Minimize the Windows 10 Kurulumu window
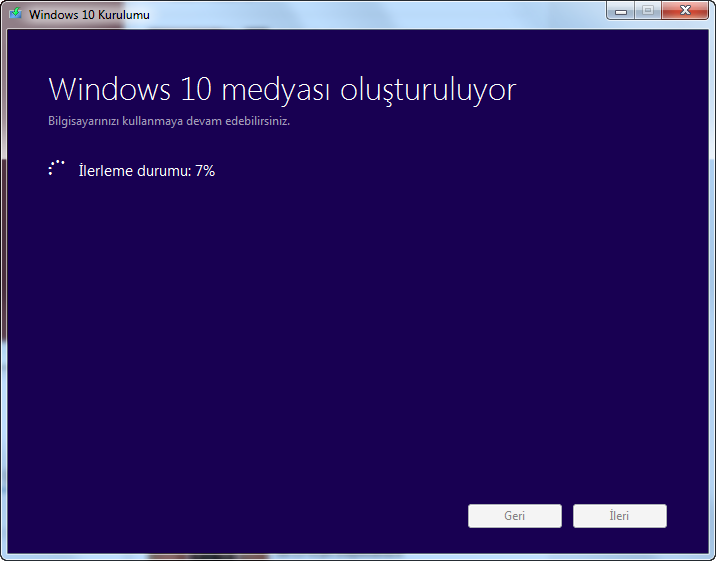This screenshot has width=716, height=561. (x=621, y=11)
